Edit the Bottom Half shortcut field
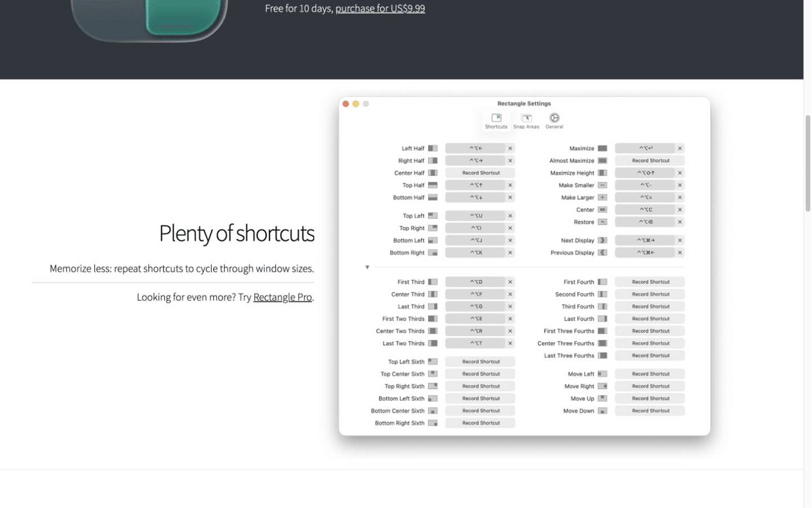 point(475,198)
